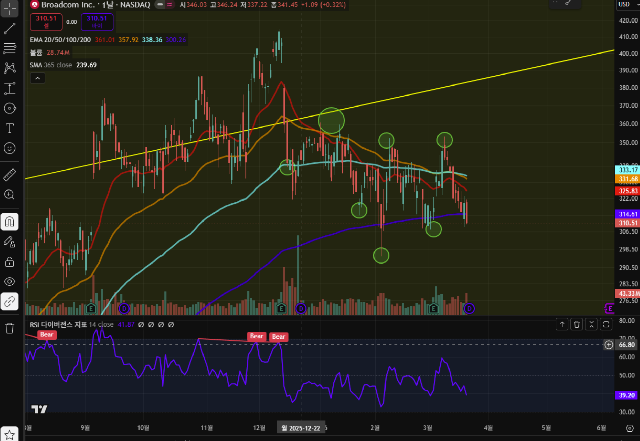Select the crosshair cursor tool
The width and height of the screenshot is (640, 441).
(x=9, y=8)
